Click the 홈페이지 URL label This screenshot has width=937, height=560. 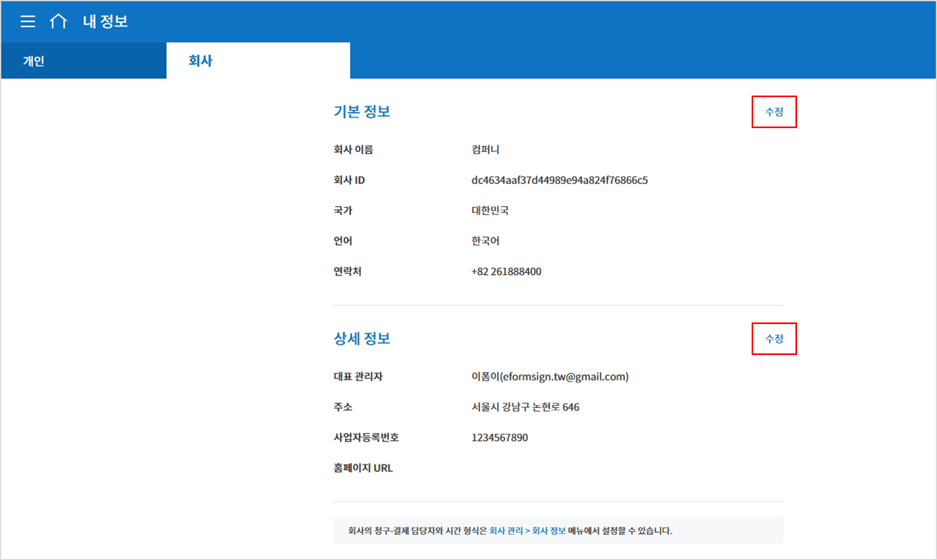coord(363,468)
